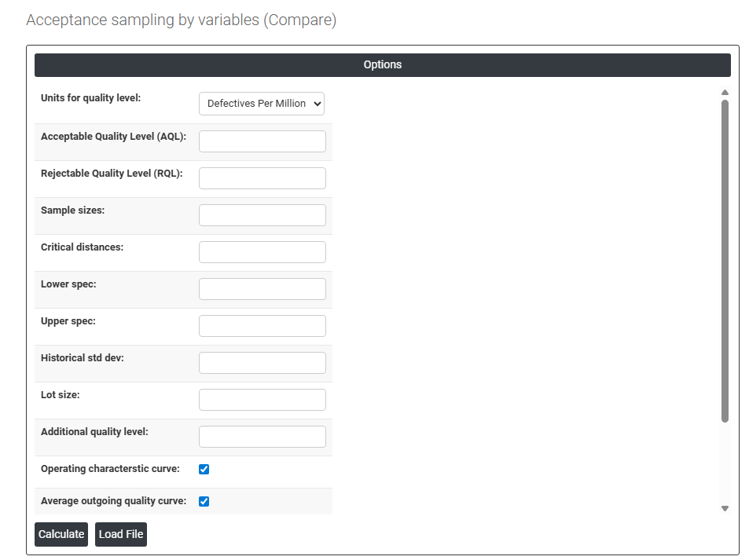The width and height of the screenshot is (749, 560).
Task: Click the Acceptance sampling by variables heading
Action: pyautogui.click(x=181, y=20)
